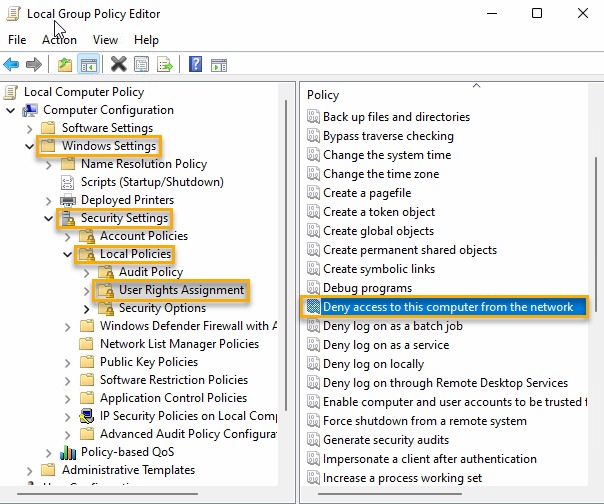Collapse the Local Policies node
The image size is (604, 504).
click(67, 254)
